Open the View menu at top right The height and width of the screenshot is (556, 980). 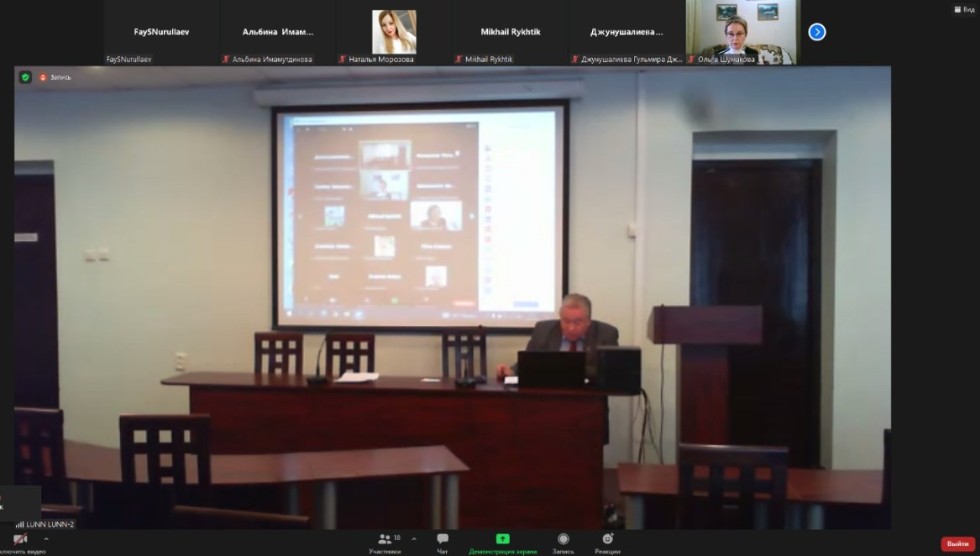(x=962, y=8)
